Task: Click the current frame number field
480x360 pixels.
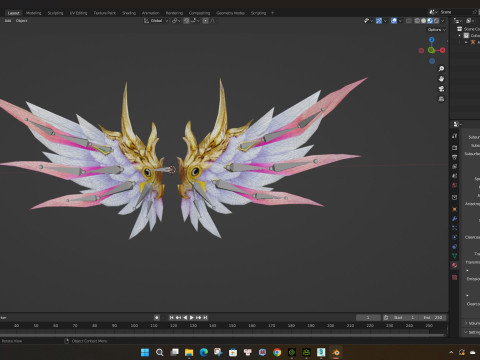Action: point(368,318)
